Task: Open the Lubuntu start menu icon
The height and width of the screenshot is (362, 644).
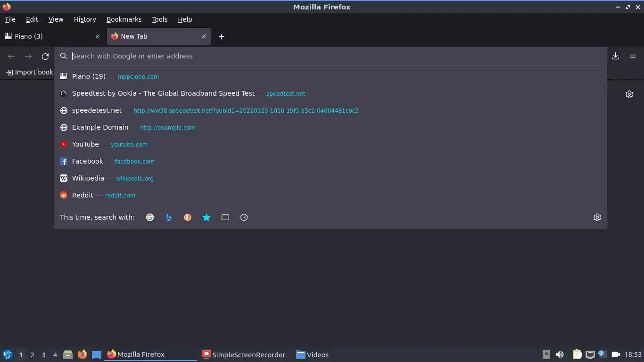Action: [x=7, y=354]
